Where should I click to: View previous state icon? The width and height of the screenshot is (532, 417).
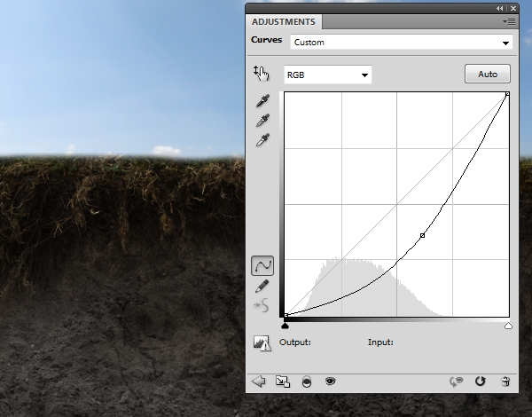(457, 382)
